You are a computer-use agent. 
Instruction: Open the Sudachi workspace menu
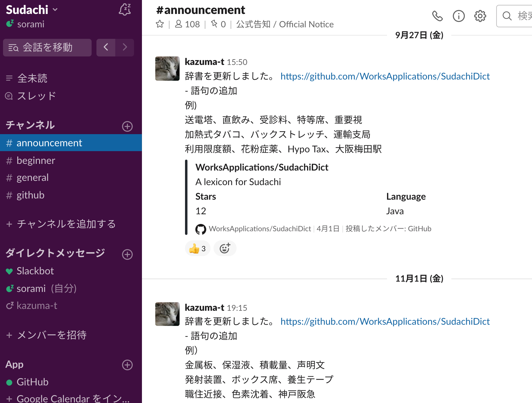pos(32,10)
